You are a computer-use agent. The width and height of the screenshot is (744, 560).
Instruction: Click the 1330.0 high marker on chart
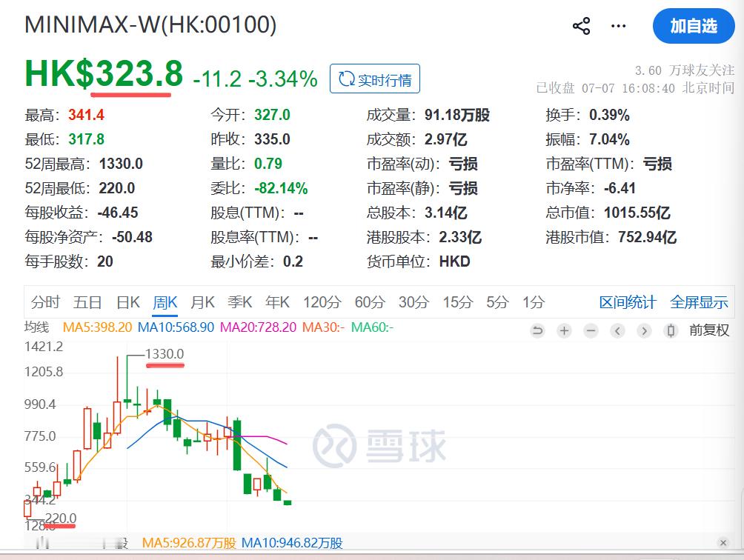[165, 354]
